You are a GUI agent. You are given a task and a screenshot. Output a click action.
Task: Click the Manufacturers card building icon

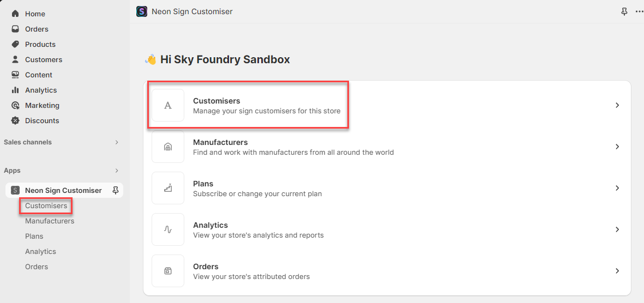168,147
